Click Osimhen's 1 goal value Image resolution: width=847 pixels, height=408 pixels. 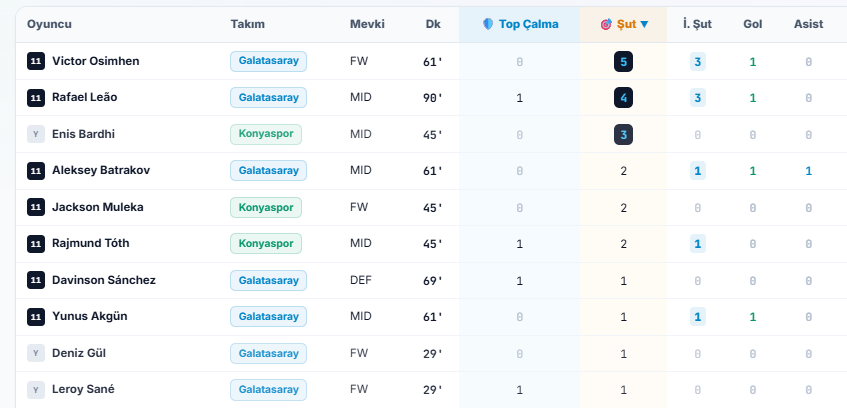pyautogui.click(x=753, y=62)
